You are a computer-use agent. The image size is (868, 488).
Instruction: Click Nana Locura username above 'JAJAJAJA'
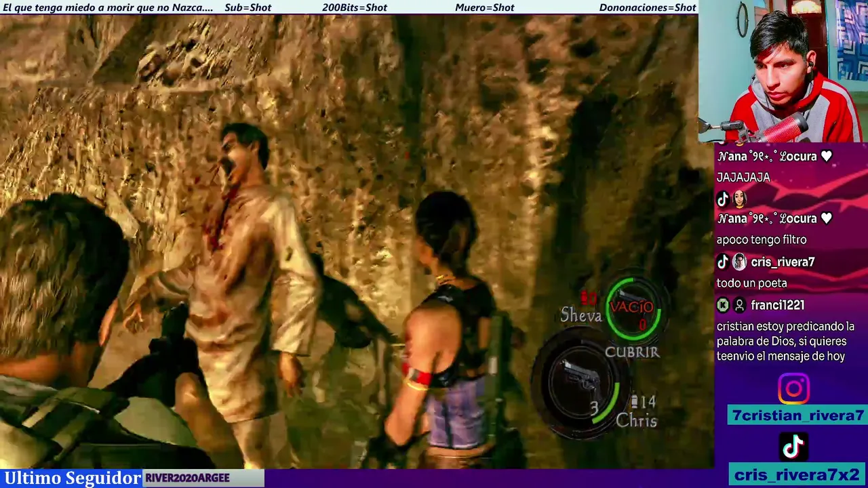click(x=774, y=157)
